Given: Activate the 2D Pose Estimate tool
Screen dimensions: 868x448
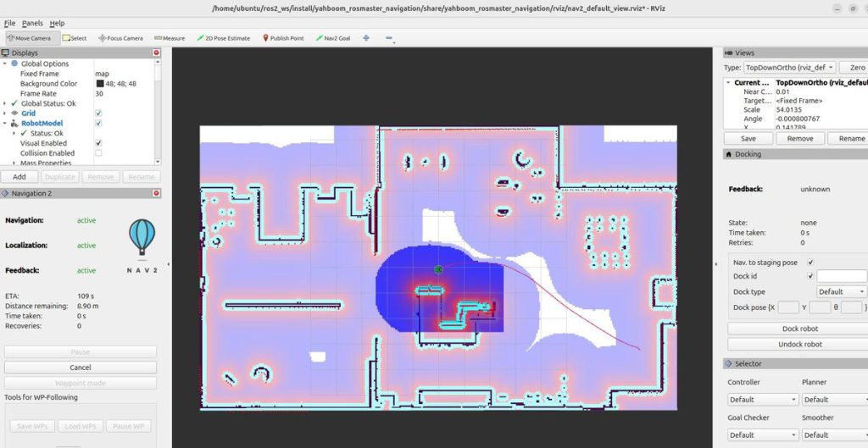Looking at the screenshot, I should (x=223, y=38).
